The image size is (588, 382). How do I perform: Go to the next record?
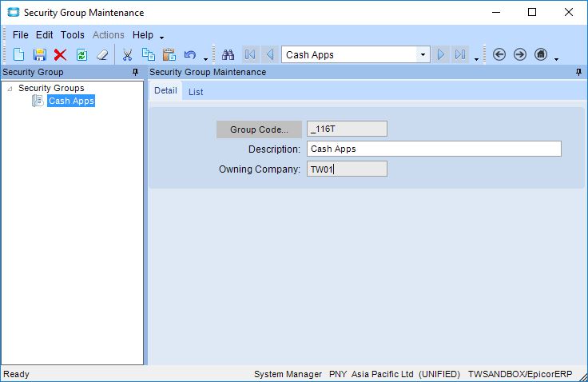tap(441, 55)
